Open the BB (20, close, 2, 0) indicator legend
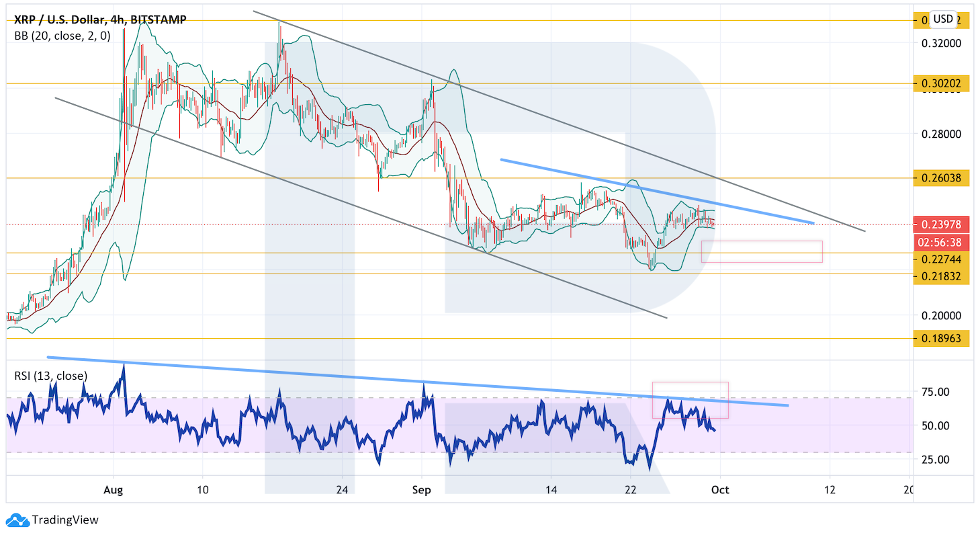The height and width of the screenshot is (537, 980). click(62, 36)
